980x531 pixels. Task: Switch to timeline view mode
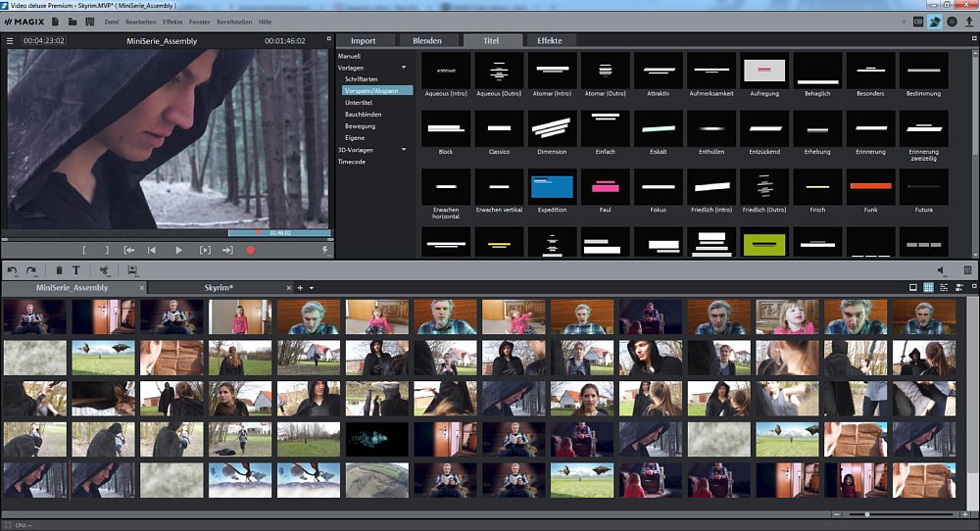pyautogui.click(x=944, y=288)
